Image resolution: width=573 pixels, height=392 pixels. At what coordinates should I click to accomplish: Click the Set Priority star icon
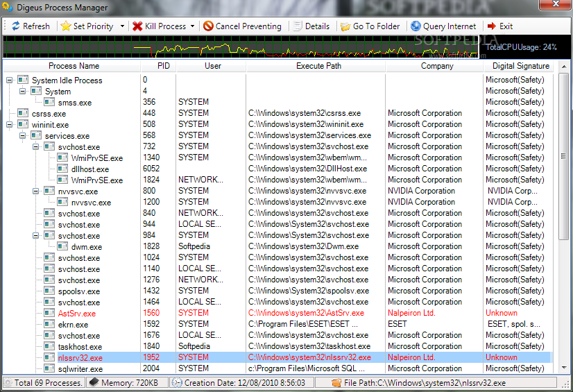66,26
